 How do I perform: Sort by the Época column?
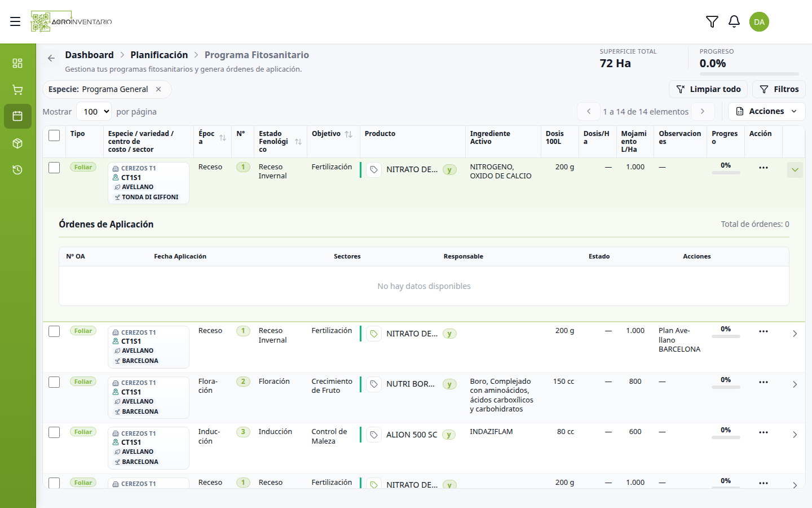223,138
